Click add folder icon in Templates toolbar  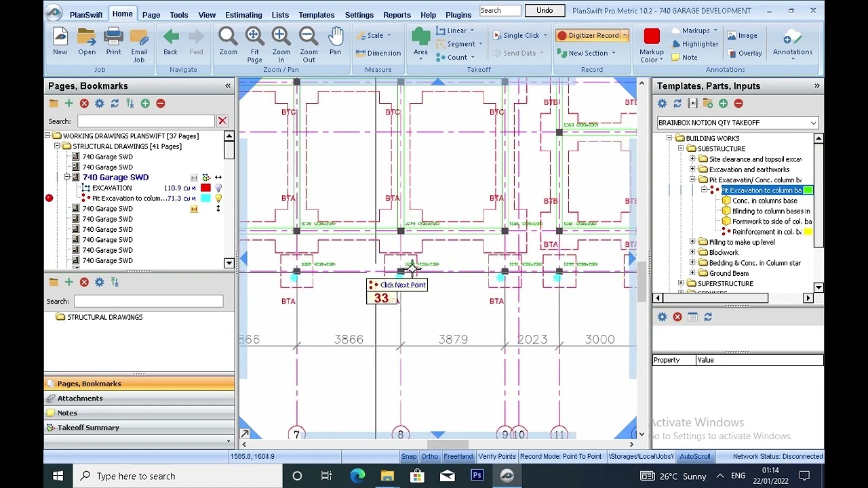point(707,104)
